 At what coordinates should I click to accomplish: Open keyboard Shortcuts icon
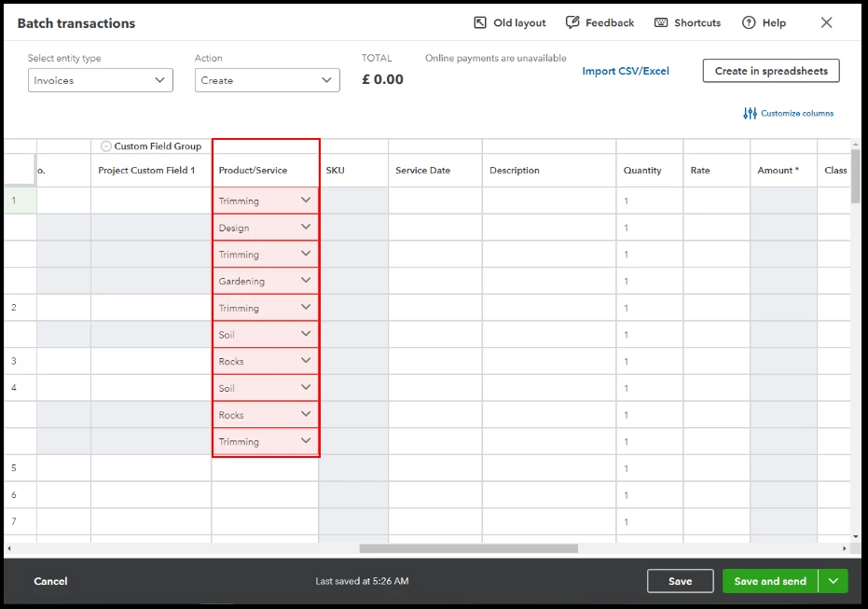click(x=661, y=22)
